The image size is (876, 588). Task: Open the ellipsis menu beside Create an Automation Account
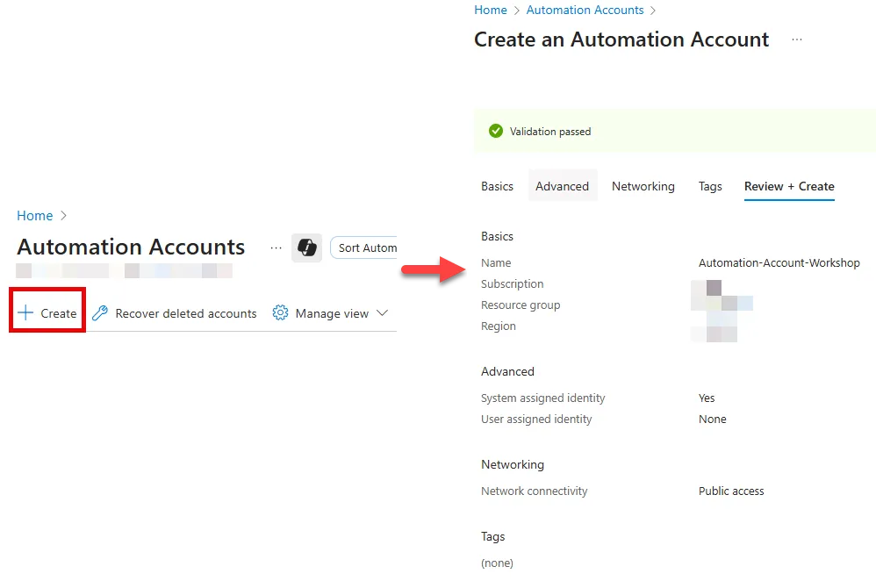(796, 39)
